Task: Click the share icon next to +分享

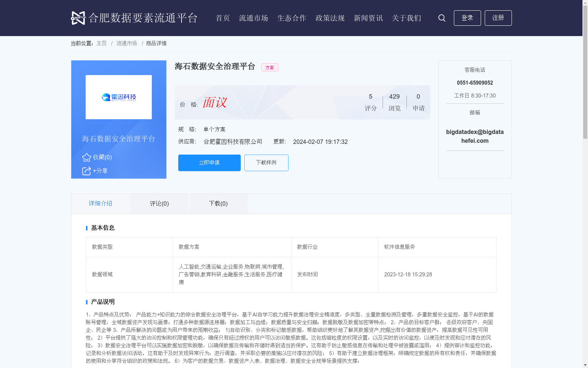Action: pos(86,171)
